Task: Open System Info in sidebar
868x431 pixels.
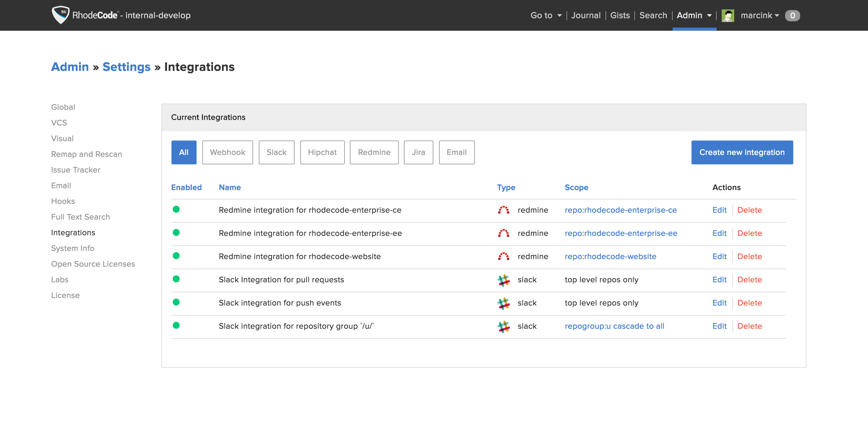Action: tap(73, 248)
